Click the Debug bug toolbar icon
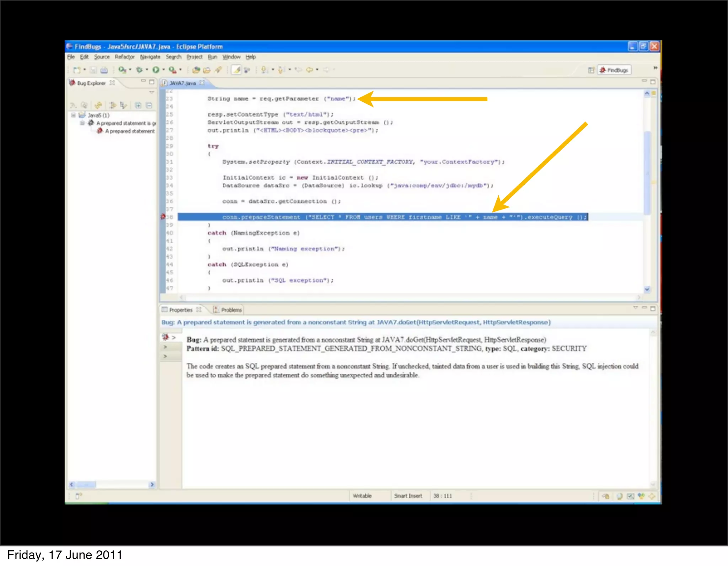728x566 pixels. point(139,70)
